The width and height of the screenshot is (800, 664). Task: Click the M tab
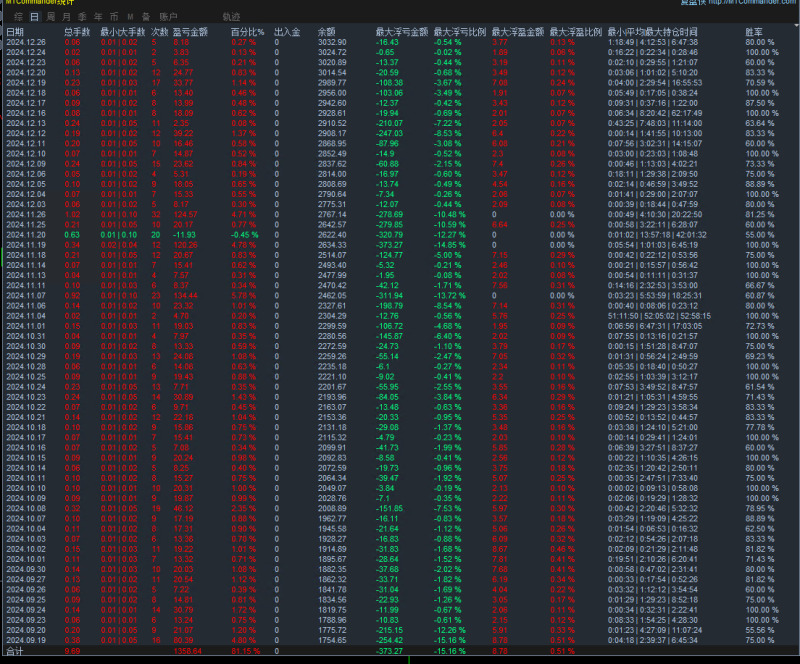pyautogui.click(x=130, y=17)
